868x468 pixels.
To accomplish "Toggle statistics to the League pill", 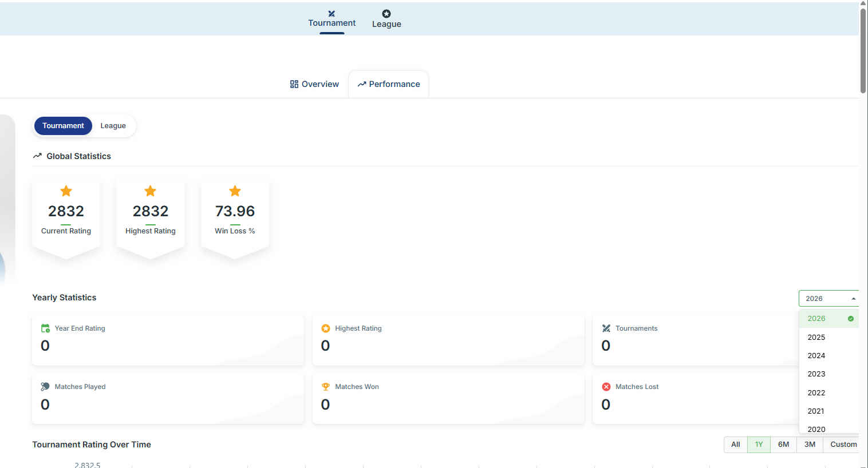I will coord(113,126).
